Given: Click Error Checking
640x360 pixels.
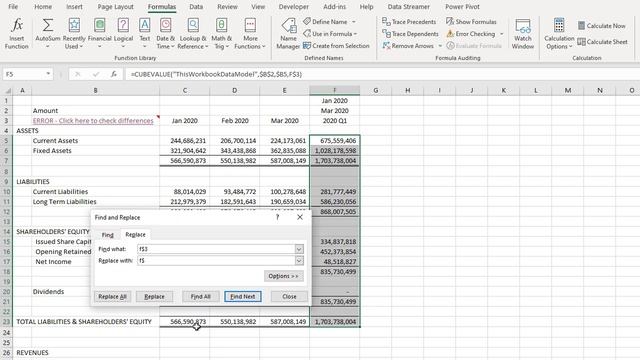Looking at the screenshot, I should [471, 34].
